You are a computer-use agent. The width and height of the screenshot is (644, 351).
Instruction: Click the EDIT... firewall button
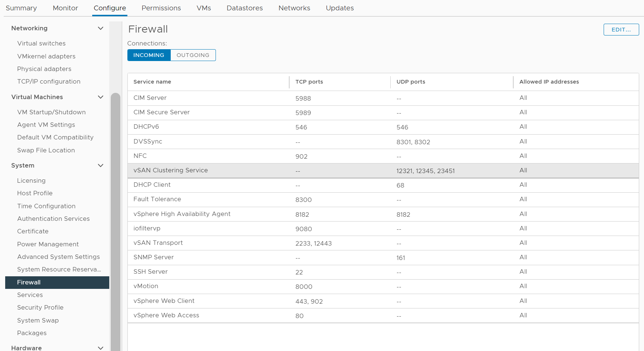pos(621,30)
